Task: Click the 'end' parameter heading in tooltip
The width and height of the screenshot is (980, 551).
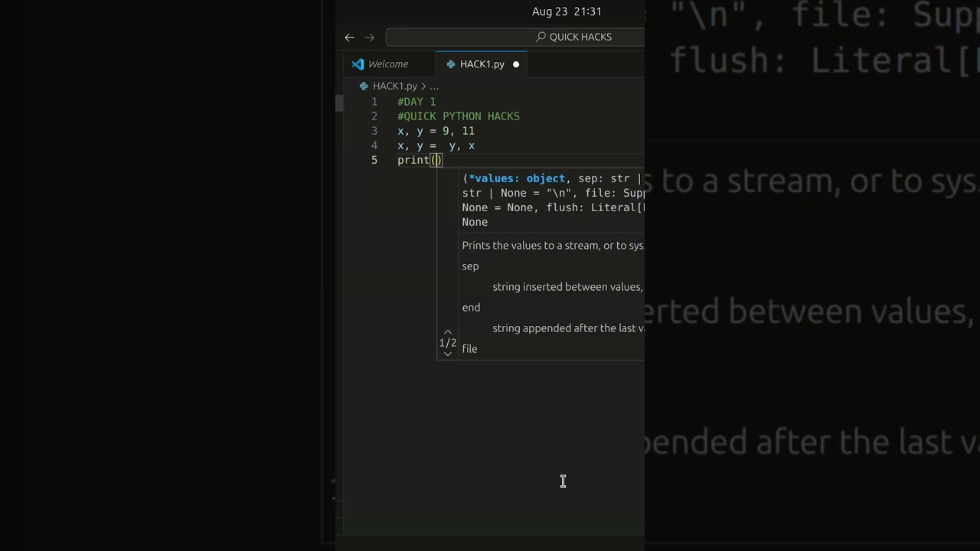Action: (471, 308)
